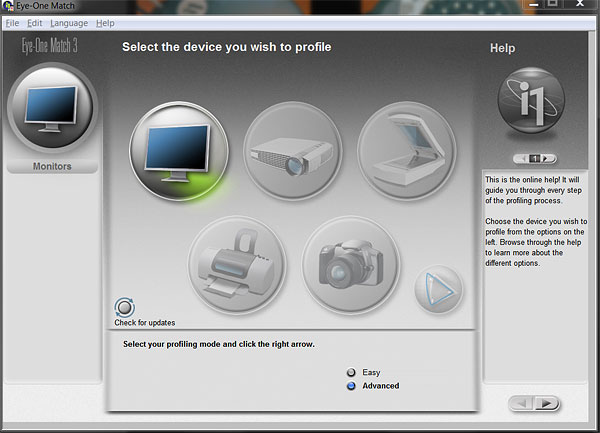Click the Eye-One Match 3 logo

(50, 46)
